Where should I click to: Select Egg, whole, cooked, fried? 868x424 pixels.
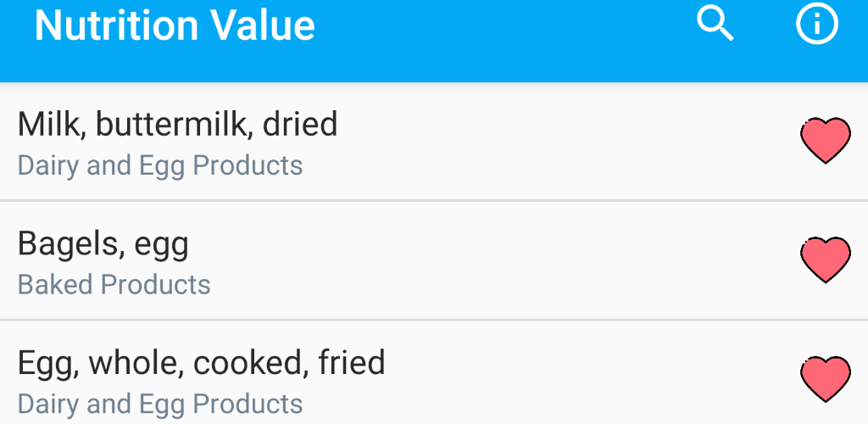coord(434,372)
